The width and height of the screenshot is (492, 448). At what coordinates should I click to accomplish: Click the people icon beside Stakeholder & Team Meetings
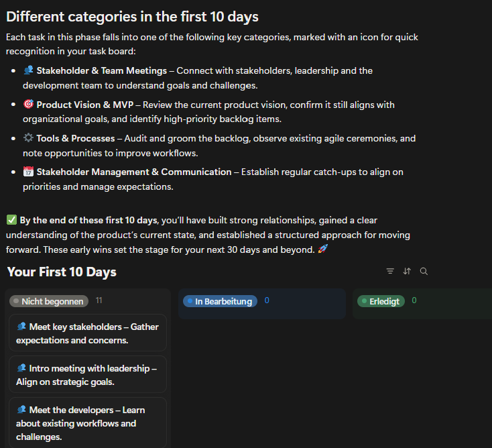(x=28, y=70)
